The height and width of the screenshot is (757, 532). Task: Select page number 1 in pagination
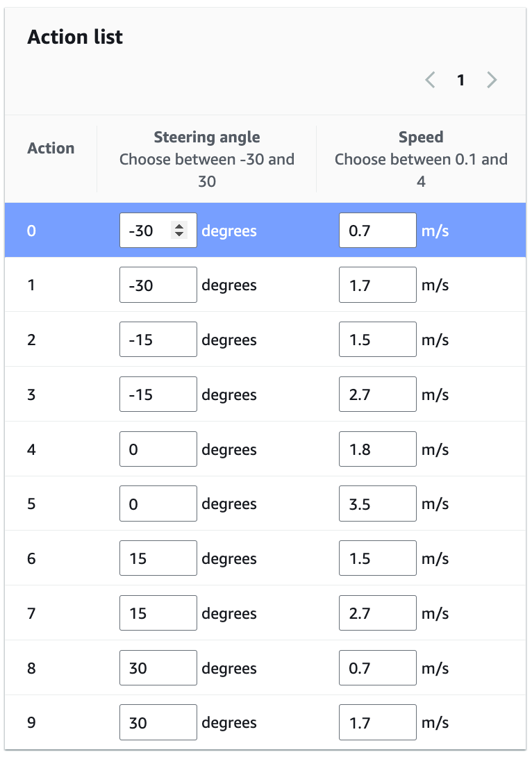(460, 81)
